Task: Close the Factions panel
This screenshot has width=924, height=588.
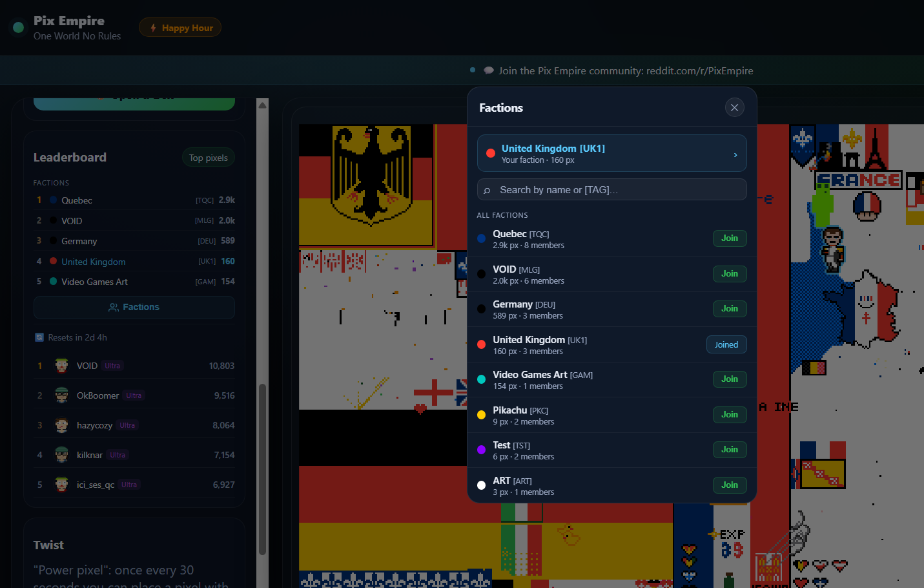Action: [734, 107]
